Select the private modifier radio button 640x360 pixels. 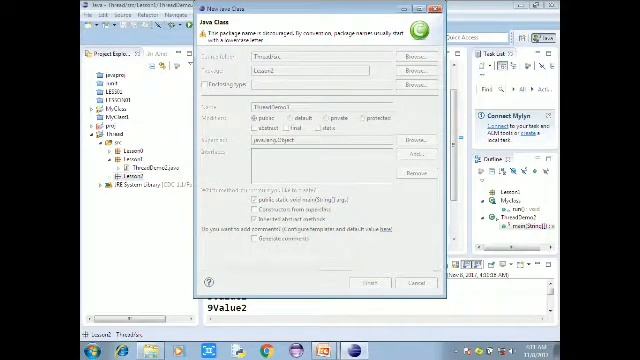(x=325, y=118)
